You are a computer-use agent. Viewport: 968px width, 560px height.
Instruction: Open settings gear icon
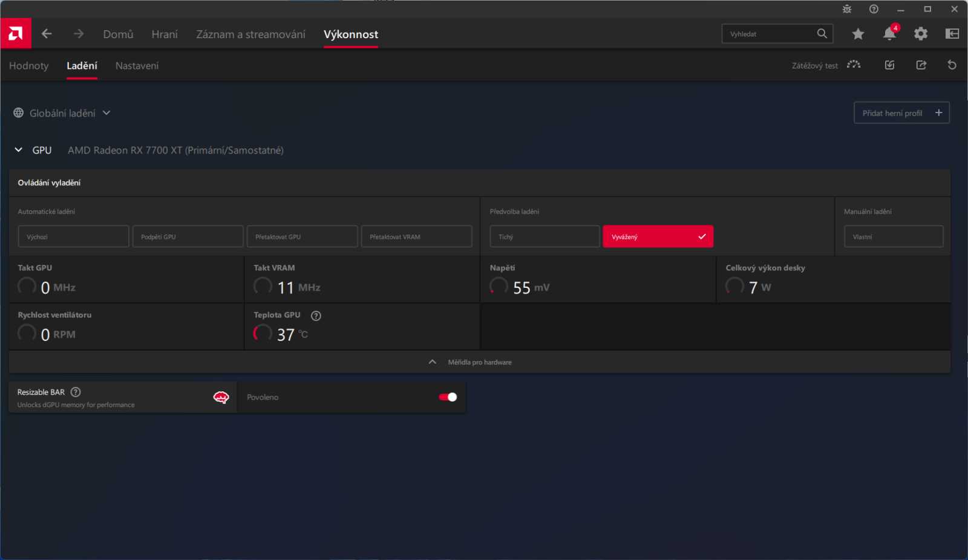921,34
